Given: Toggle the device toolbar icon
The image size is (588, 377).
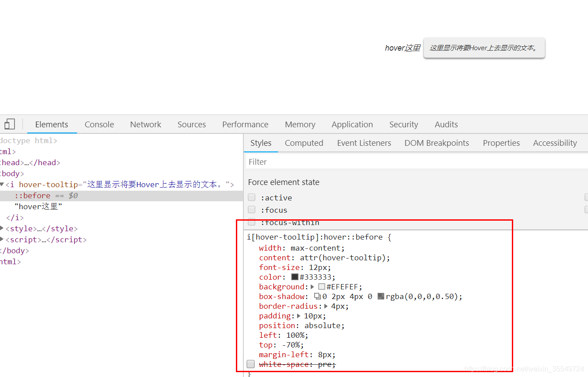Looking at the screenshot, I should (9, 124).
